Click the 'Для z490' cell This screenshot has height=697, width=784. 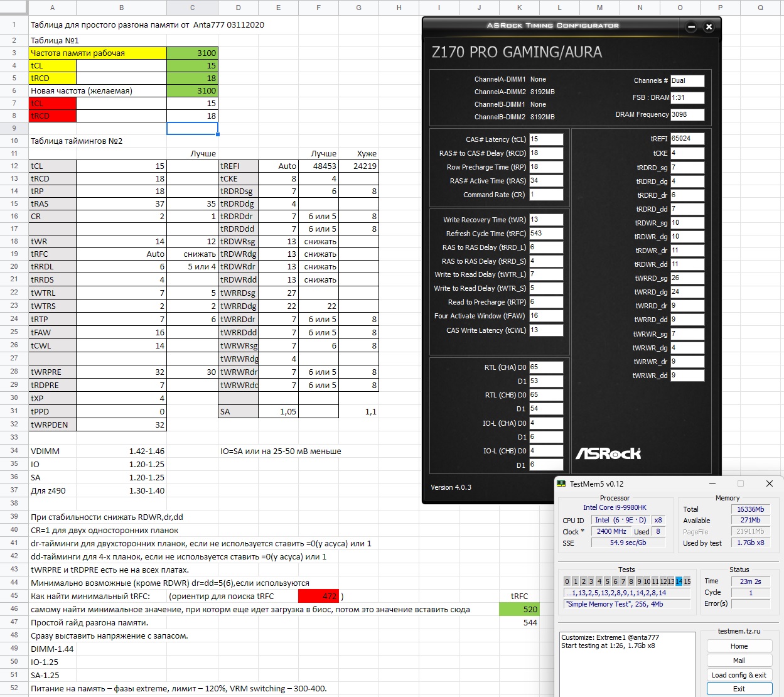pos(52,490)
